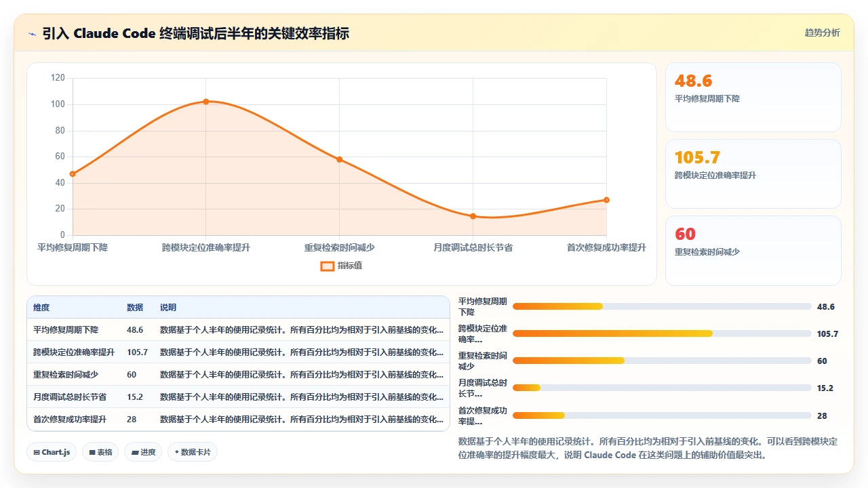The height and width of the screenshot is (488, 868).
Task: Click chart data point for 首次修复成功率提升
Action: pyautogui.click(x=606, y=200)
